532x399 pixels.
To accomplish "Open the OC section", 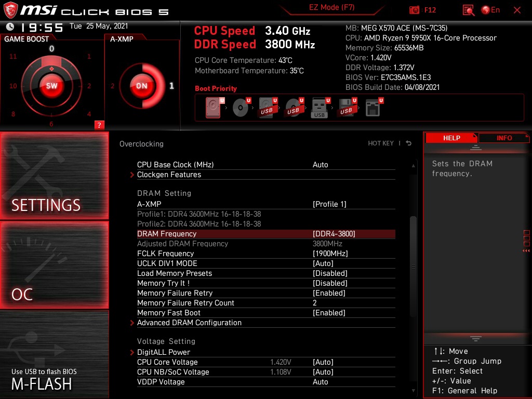I will tap(55, 265).
